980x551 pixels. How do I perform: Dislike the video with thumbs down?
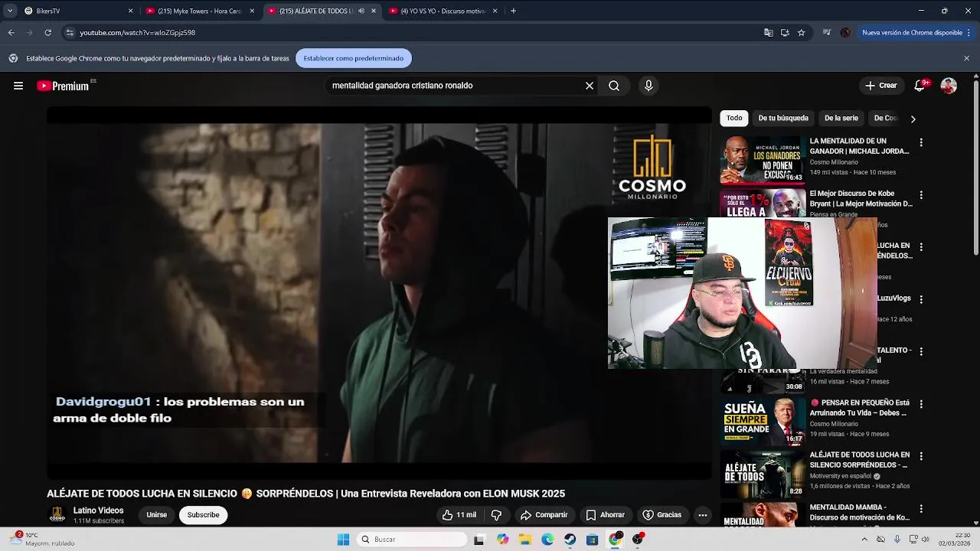click(x=496, y=515)
